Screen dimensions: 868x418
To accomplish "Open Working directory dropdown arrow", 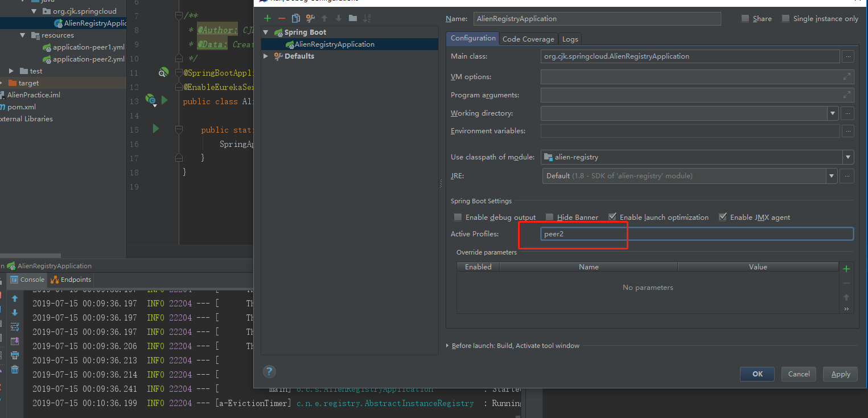I will pos(834,113).
